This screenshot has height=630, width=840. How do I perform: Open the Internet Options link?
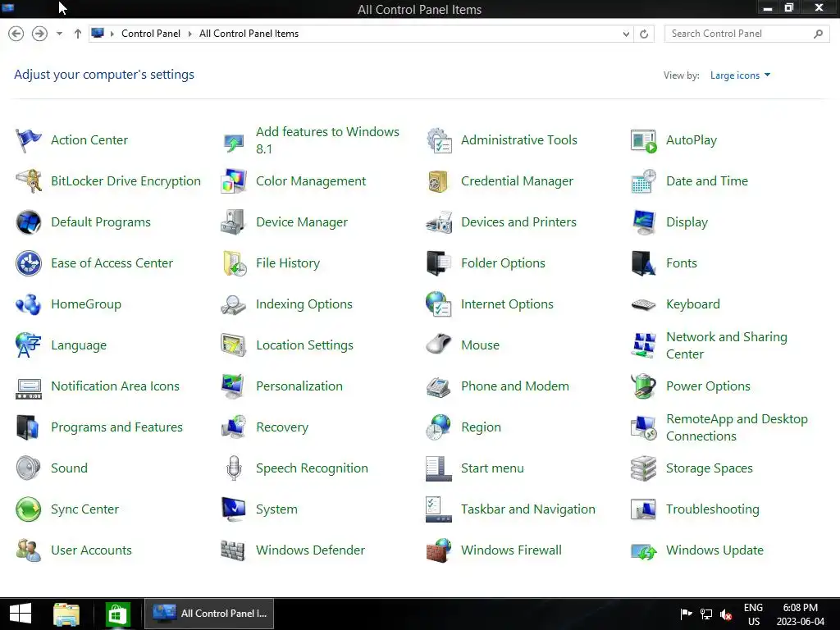pos(507,304)
